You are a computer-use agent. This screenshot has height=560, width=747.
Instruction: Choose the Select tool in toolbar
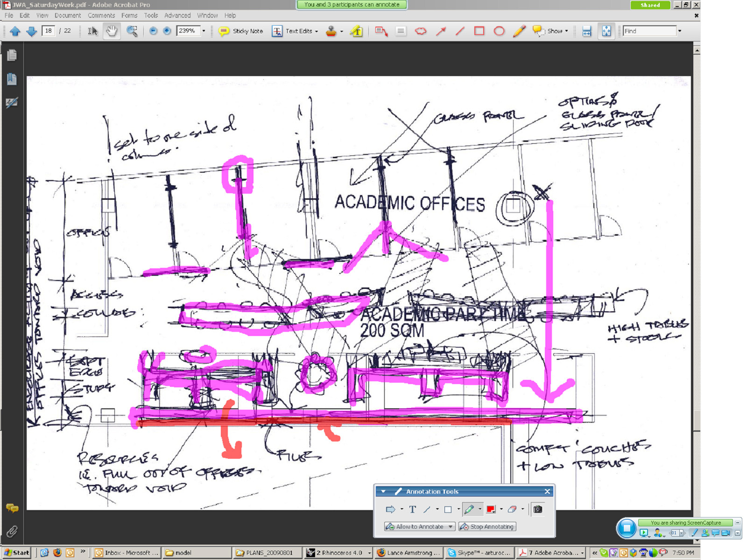[x=92, y=31]
